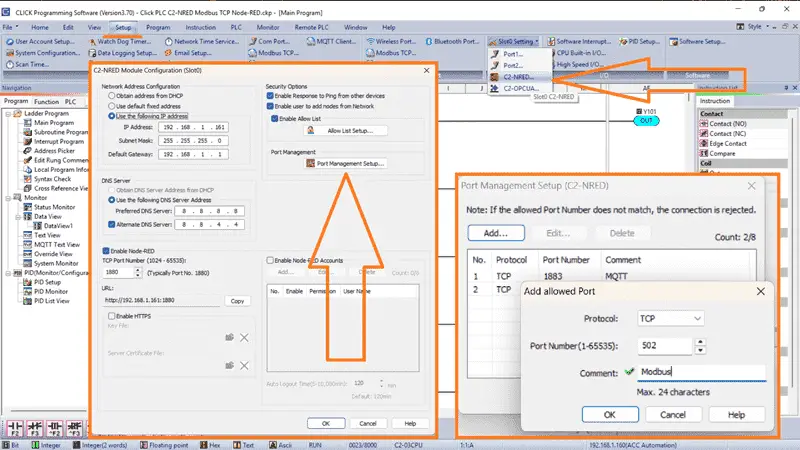Open Scan Time setup
The image size is (800, 450).
28,64
